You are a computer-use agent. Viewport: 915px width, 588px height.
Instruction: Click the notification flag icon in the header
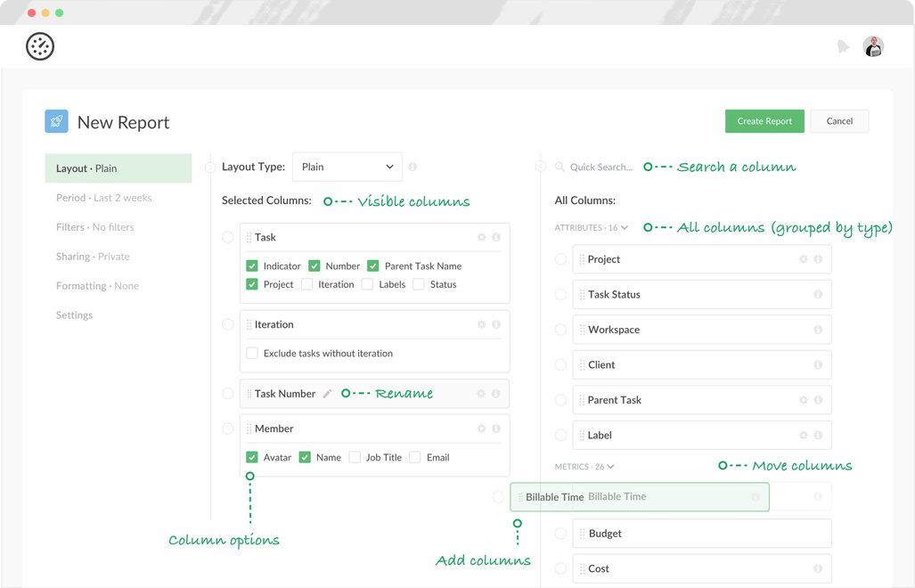(843, 45)
